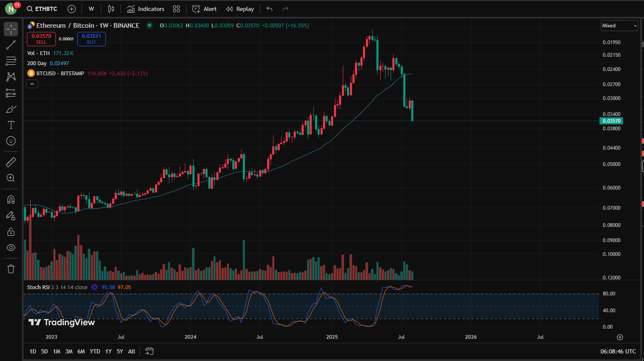Click the BUY 0.03571 button
This screenshot has height=361, width=644.
click(x=91, y=39)
